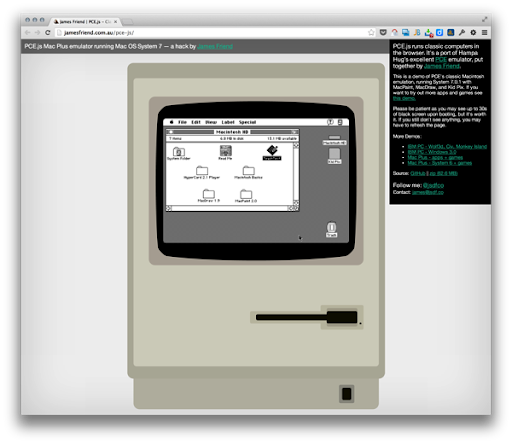The height and width of the screenshot is (444, 512).
Task: Click the dark blue square extension icon
Action: [451, 32]
